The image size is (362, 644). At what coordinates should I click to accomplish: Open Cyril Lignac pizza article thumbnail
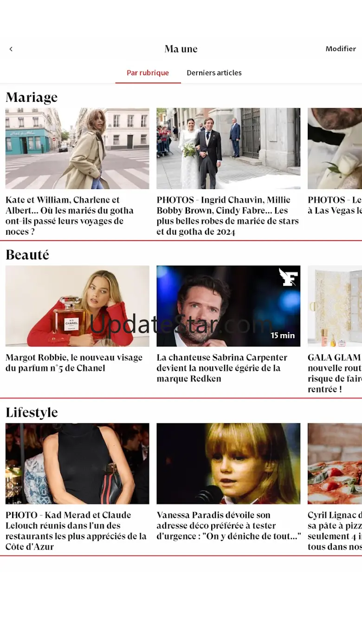335,464
